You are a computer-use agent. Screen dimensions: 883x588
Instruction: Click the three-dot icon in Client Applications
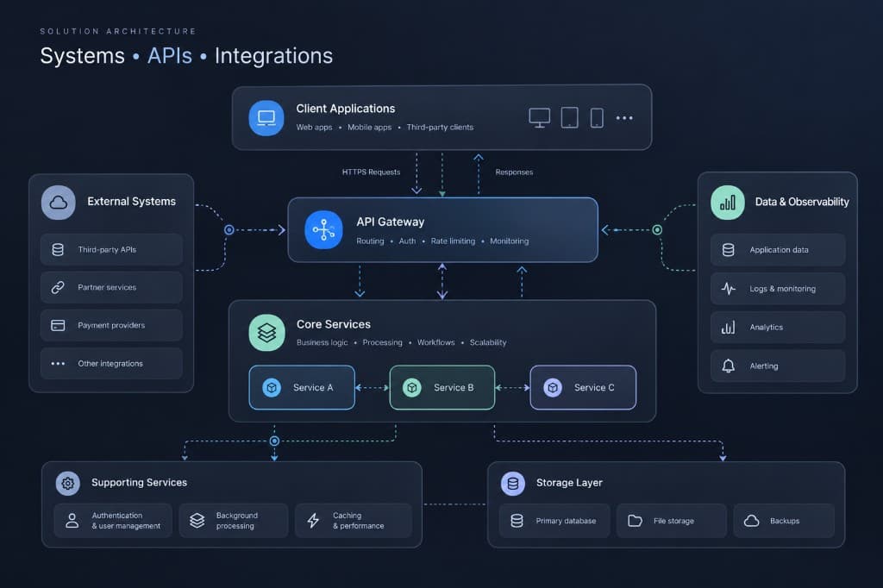tap(624, 118)
